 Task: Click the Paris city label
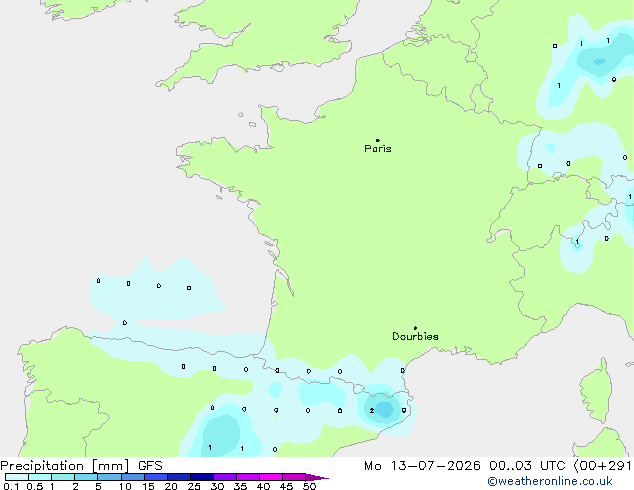(x=378, y=149)
